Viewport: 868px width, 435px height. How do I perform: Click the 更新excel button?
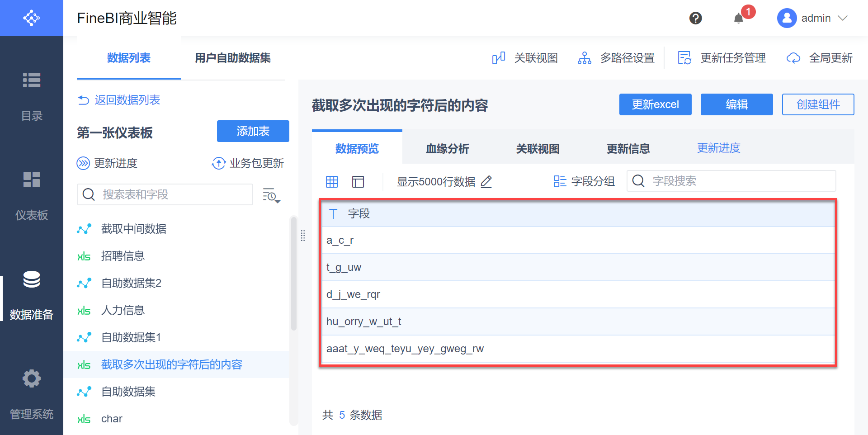tap(655, 104)
